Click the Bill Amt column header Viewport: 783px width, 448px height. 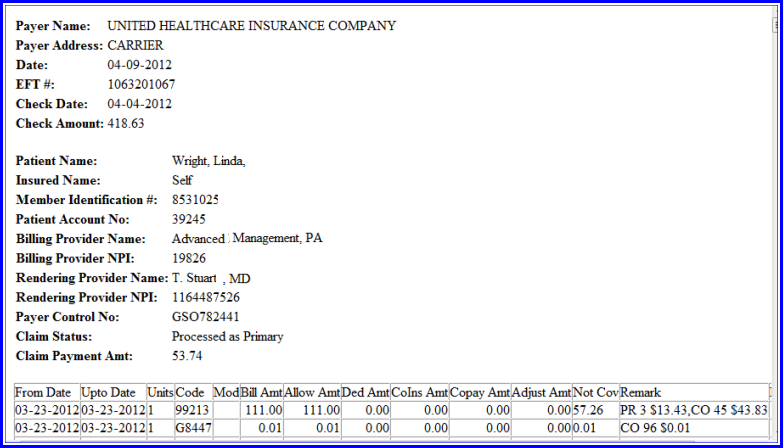coord(262,393)
